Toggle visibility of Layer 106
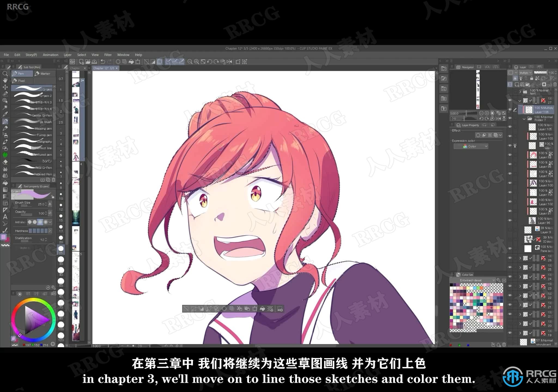The height and width of the screenshot is (392, 558). pos(510,110)
